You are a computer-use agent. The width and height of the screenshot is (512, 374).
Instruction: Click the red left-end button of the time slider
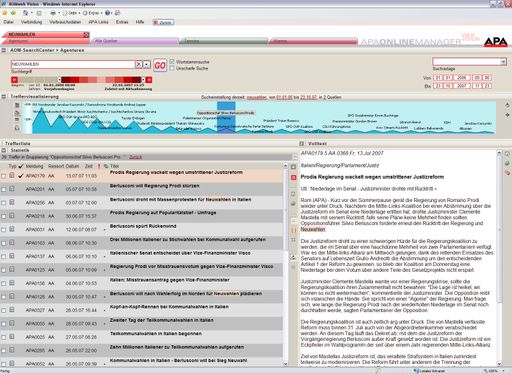click(x=14, y=80)
